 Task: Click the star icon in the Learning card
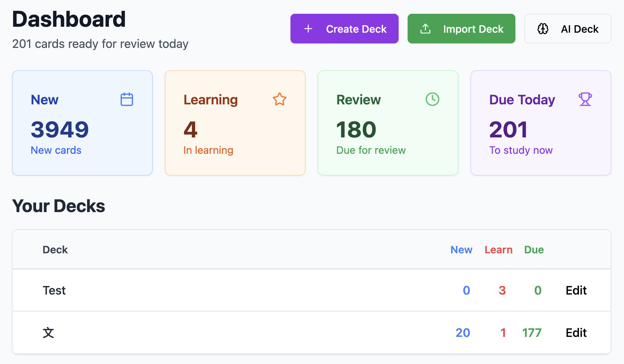coord(279,99)
